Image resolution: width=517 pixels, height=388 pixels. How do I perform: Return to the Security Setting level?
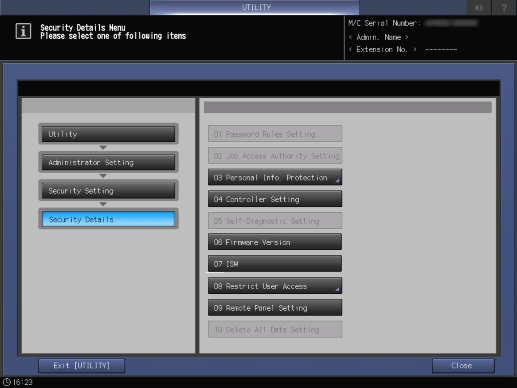pos(108,191)
